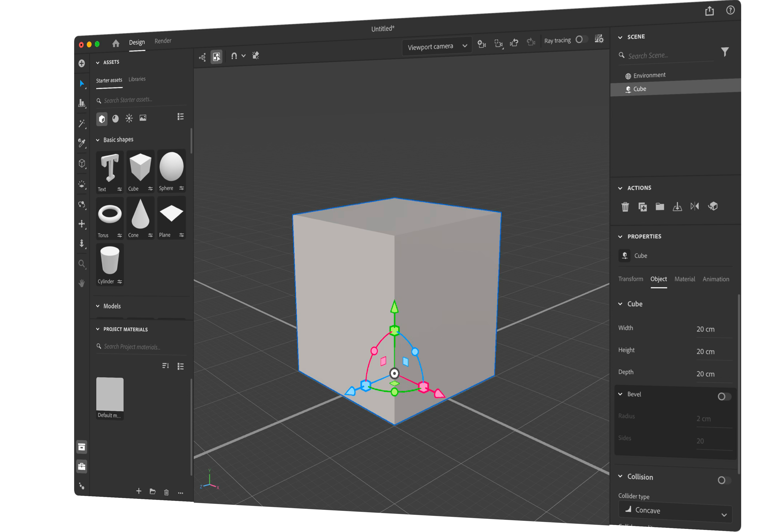Collapse the Basic shapes section
Screen dimensions: 766x532
pos(98,140)
